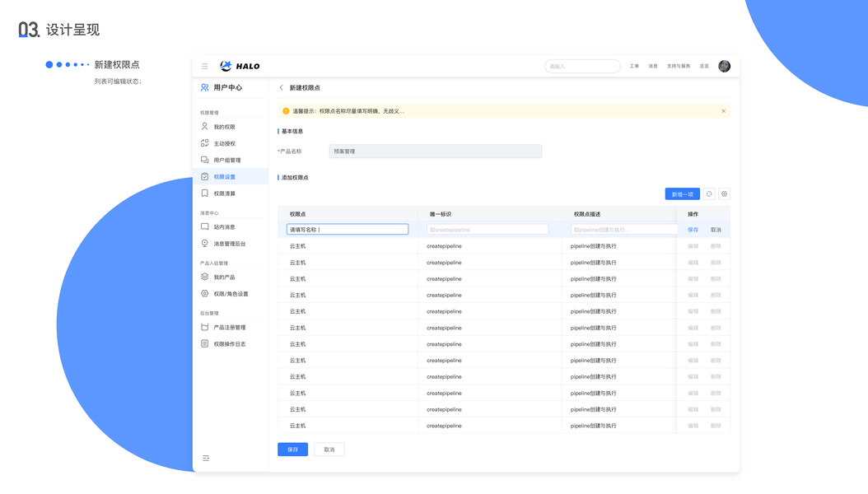868x494 pixels.
Task: Click the 权限清算 bookmark icon in the sidebar
Action: 205,193
